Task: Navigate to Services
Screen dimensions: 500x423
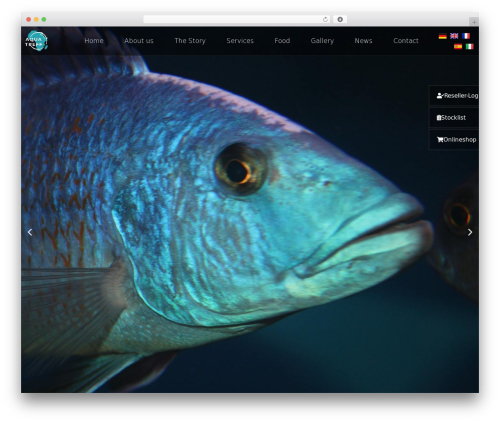Action: pyautogui.click(x=240, y=41)
